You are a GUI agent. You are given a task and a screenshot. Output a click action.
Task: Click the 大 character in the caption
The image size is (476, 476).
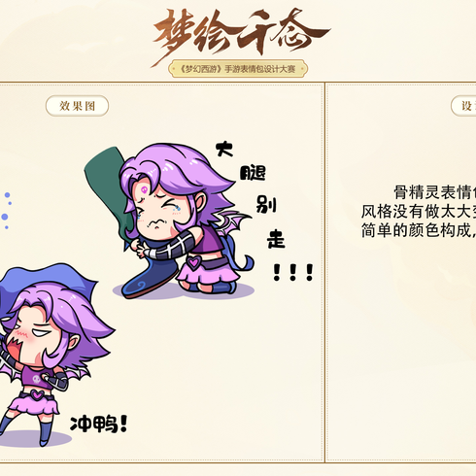coord(224,150)
